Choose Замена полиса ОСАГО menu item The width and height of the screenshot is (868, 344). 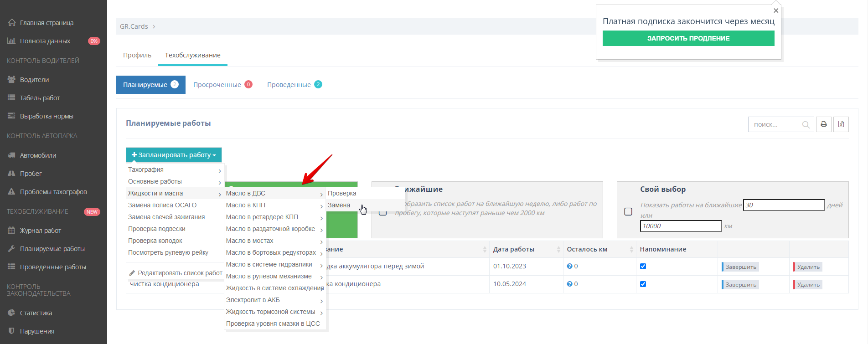pos(175,205)
